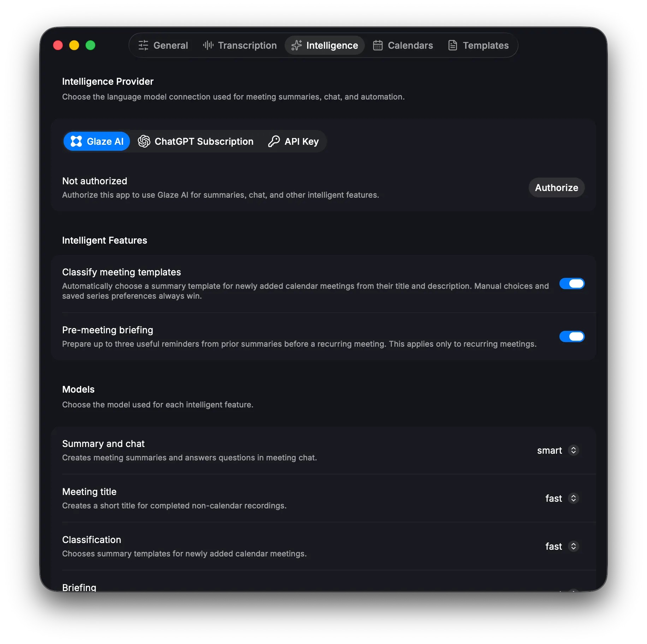Open the Calendars tab
This screenshot has width=647, height=644.
point(403,45)
